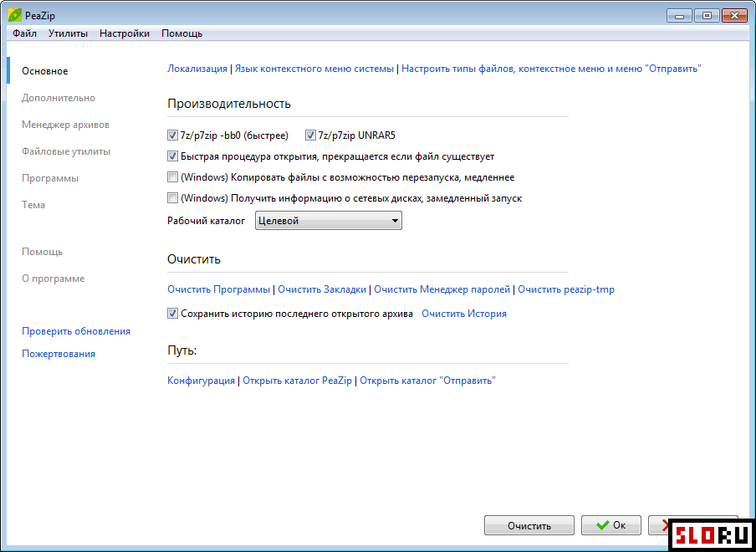The height and width of the screenshot is (552, 756).
Task: Open the Помощь sidebar entry
Action: [42, 252]
